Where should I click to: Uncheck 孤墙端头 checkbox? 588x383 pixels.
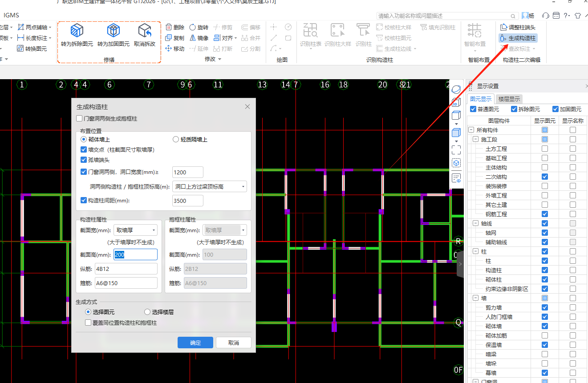coord(84,160)
